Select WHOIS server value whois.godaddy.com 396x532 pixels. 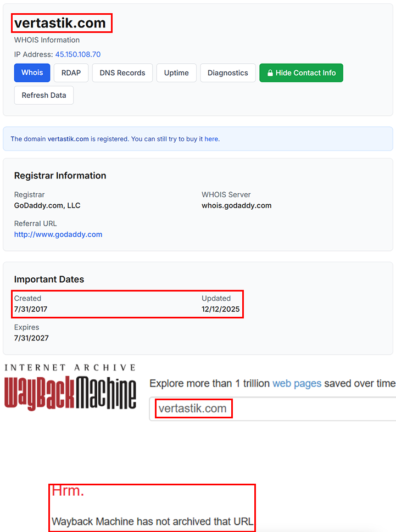pyautogui.click(x=237, y=205)
